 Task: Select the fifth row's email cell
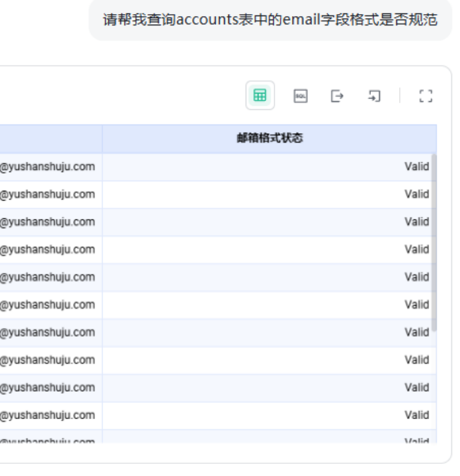(48, 276)
